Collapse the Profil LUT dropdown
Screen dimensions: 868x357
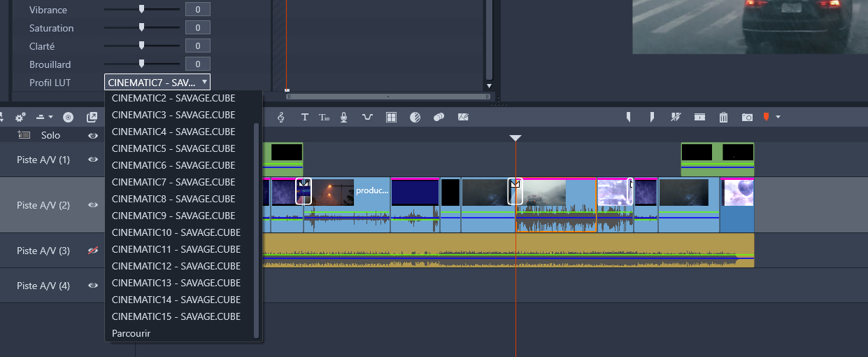pos(157,82)
